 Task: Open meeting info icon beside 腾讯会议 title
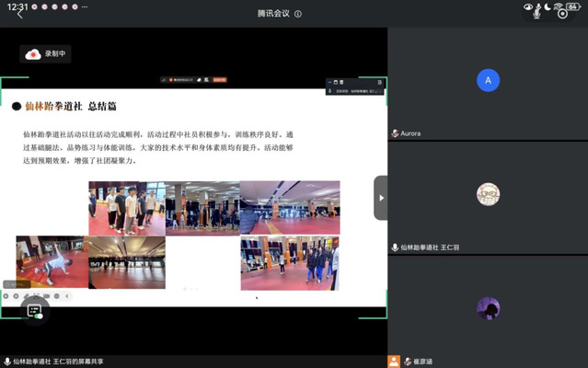(298, 15)
